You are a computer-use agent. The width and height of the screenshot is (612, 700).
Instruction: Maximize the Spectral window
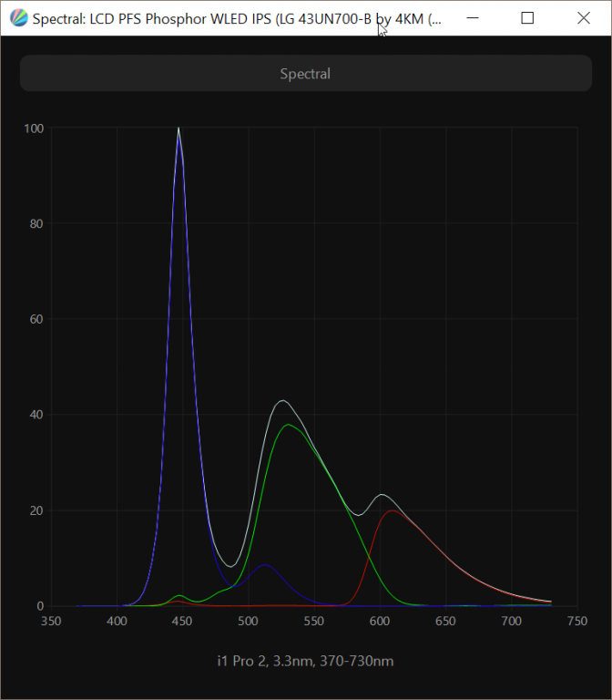[527, 18]
